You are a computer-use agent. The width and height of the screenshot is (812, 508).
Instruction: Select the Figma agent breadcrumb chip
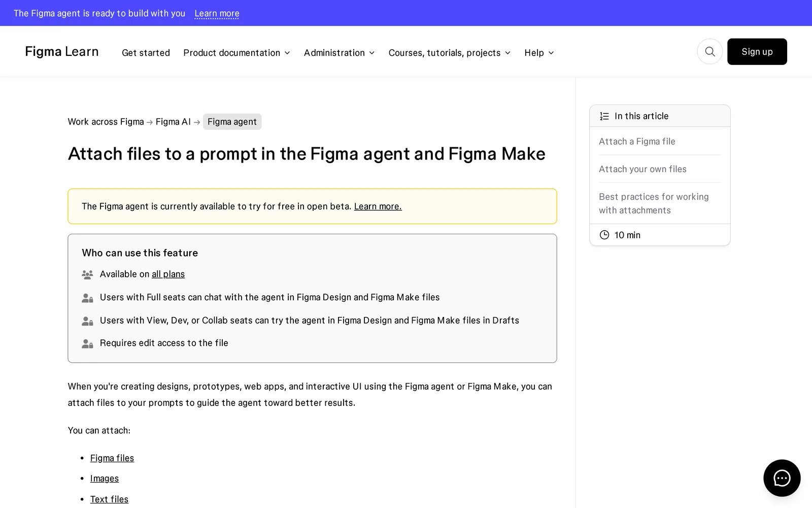coord(232,121)
